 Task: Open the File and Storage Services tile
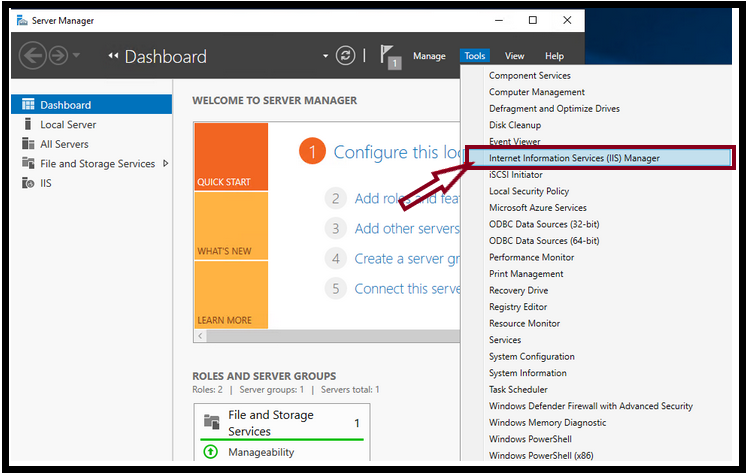click(x=282, y=423)
